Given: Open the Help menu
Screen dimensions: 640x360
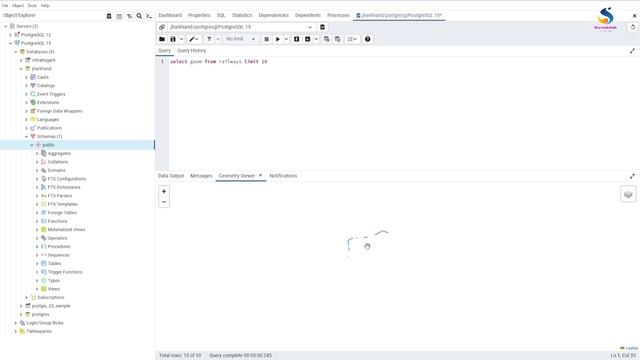Looking at the screenshot, I should coord(45,6).
